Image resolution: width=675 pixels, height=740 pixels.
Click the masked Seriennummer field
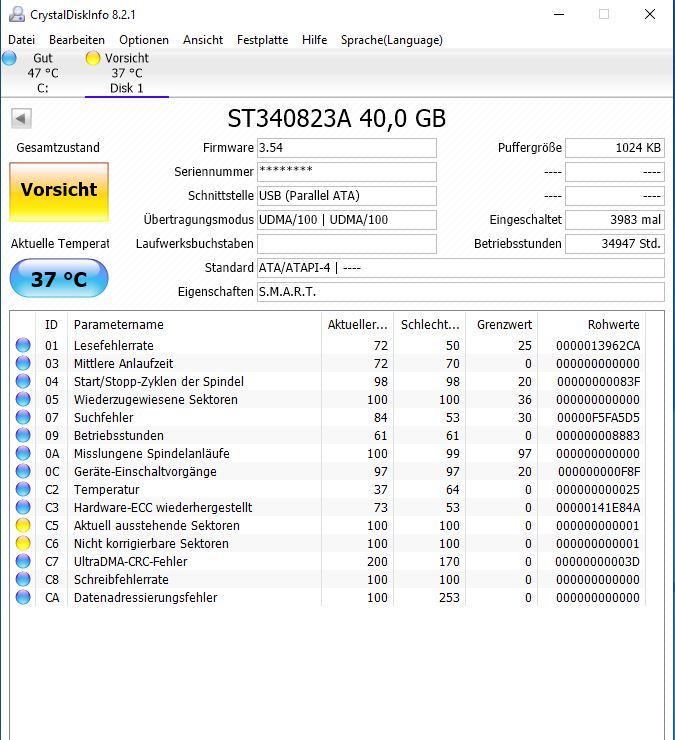[x=347, y=172]
